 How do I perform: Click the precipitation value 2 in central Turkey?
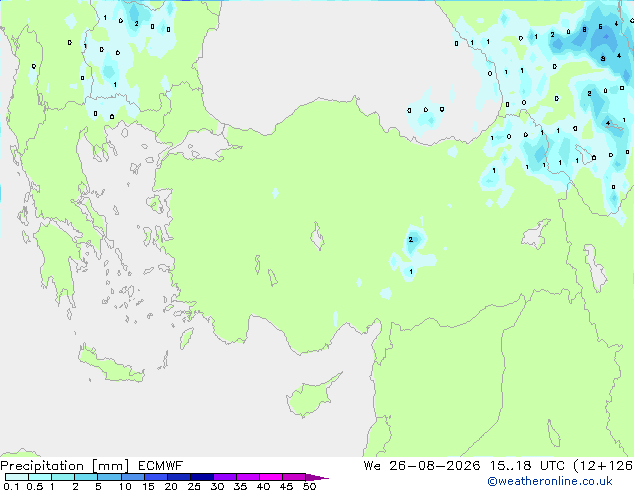(x=411, y=240)
